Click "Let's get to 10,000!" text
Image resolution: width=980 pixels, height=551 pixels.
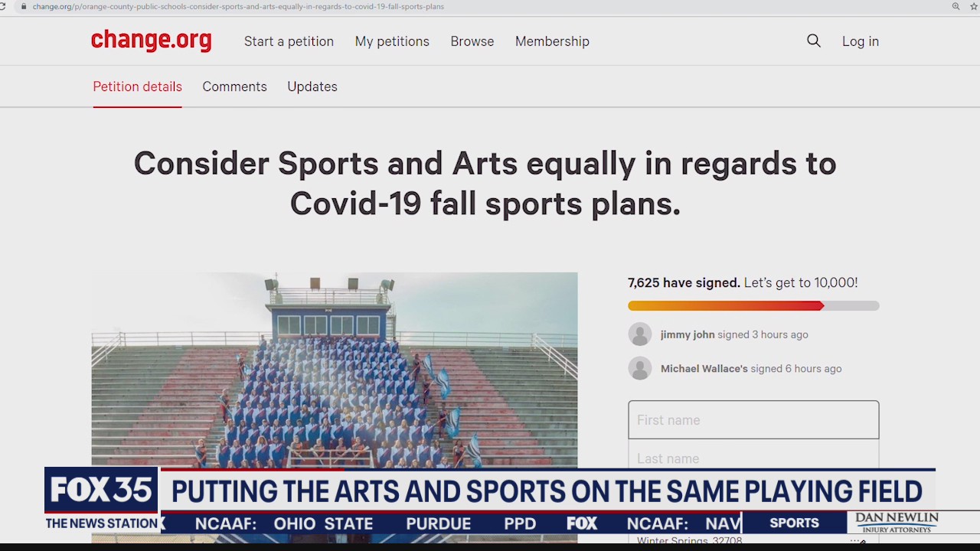click(801, 282)
